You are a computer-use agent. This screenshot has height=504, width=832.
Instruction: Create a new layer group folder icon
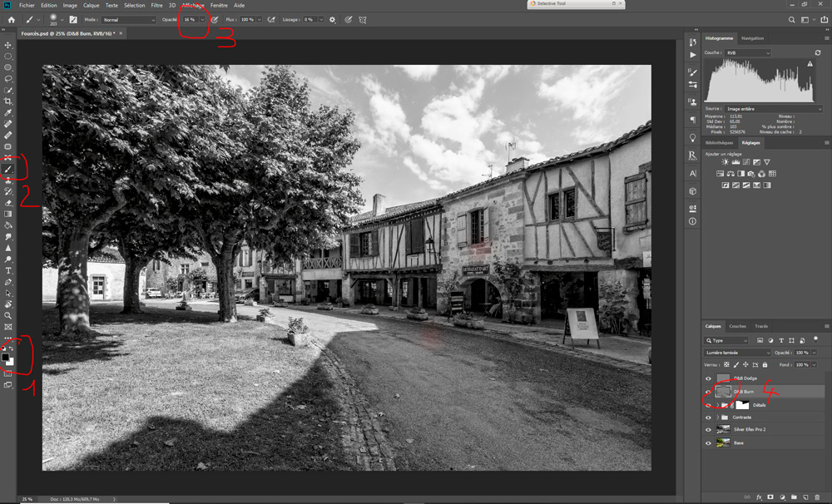794,497
